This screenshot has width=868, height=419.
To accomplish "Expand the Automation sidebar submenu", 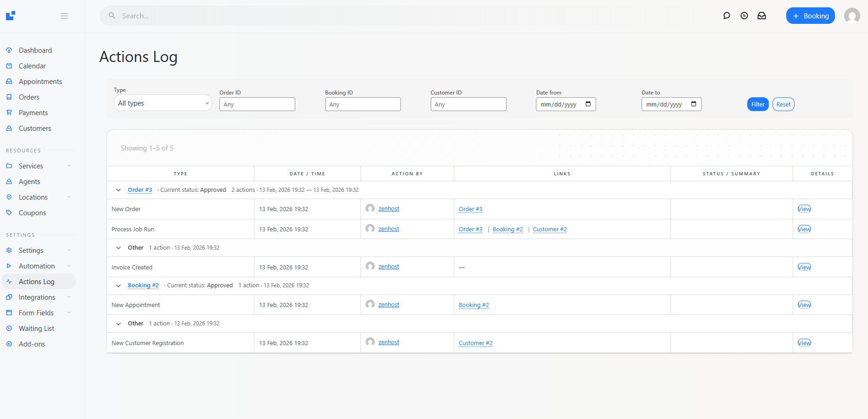I will click(69, 266).
